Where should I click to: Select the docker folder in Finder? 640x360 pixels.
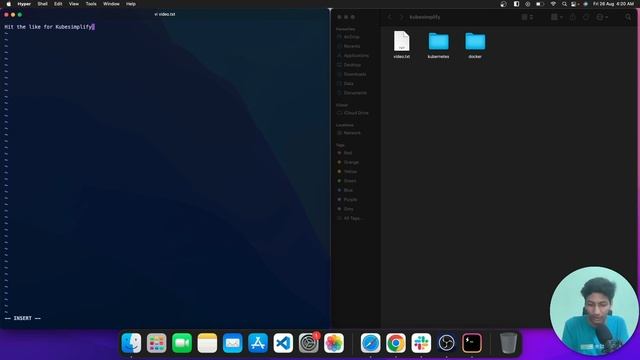point(475,45)
